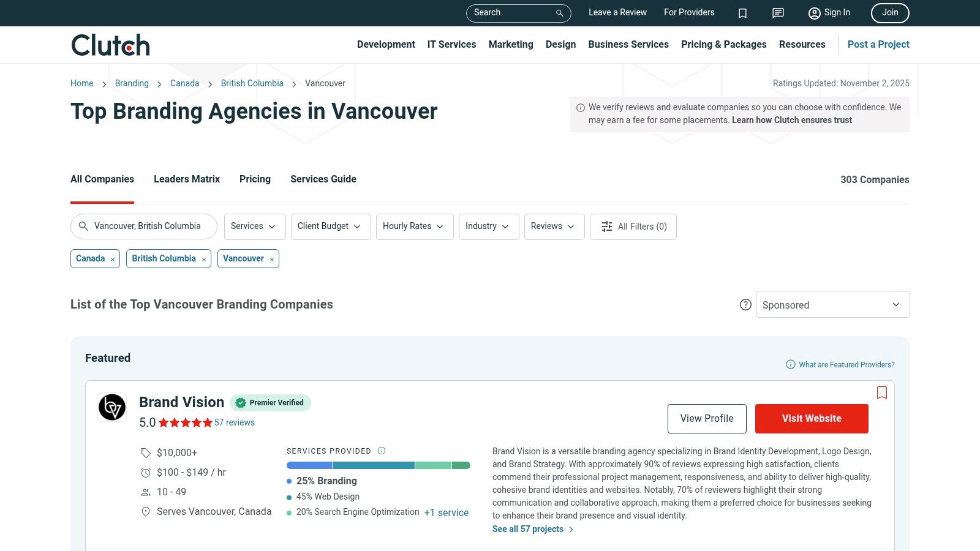This screenshot has height=551, width=980.
Task: Click the info icon beside Services Provided
Action: pyautogui.click(x=381, y=451)
